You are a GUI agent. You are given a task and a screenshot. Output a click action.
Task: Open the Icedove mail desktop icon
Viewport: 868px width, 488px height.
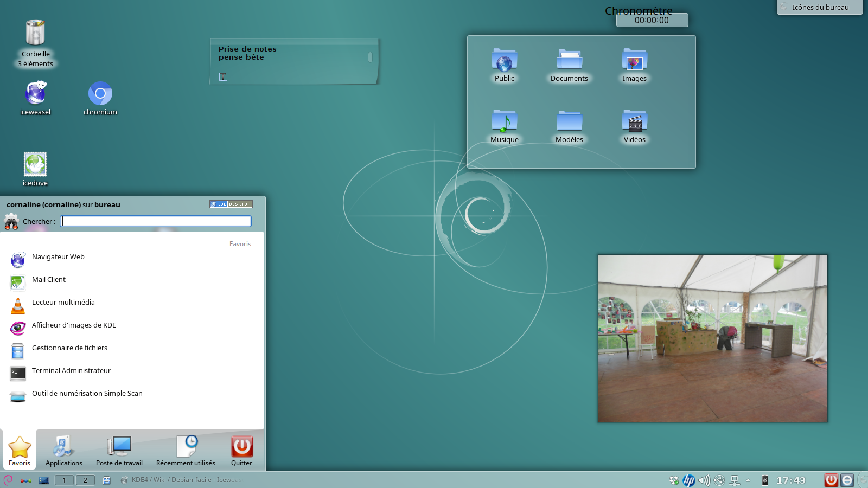(x=35, y=165)
